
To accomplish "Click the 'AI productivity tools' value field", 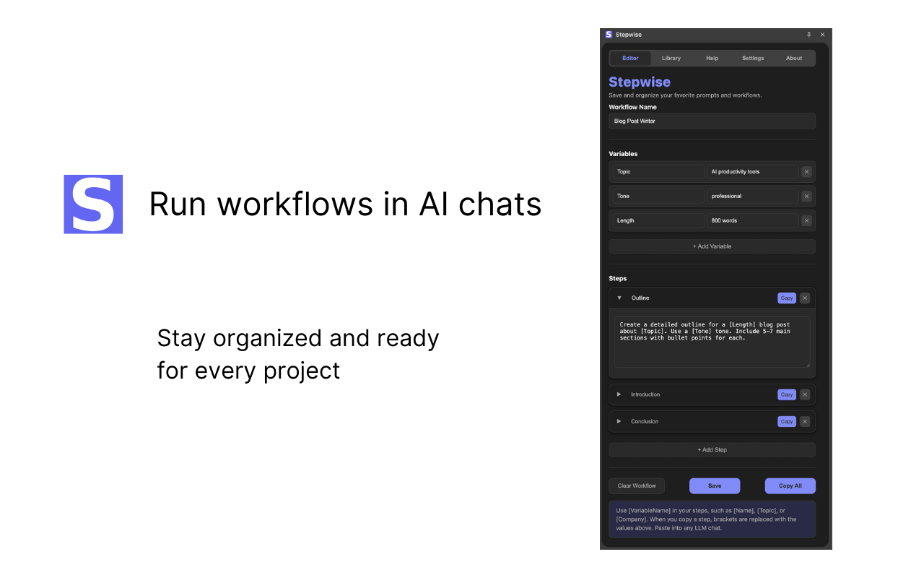I will [x=752, y=172].
